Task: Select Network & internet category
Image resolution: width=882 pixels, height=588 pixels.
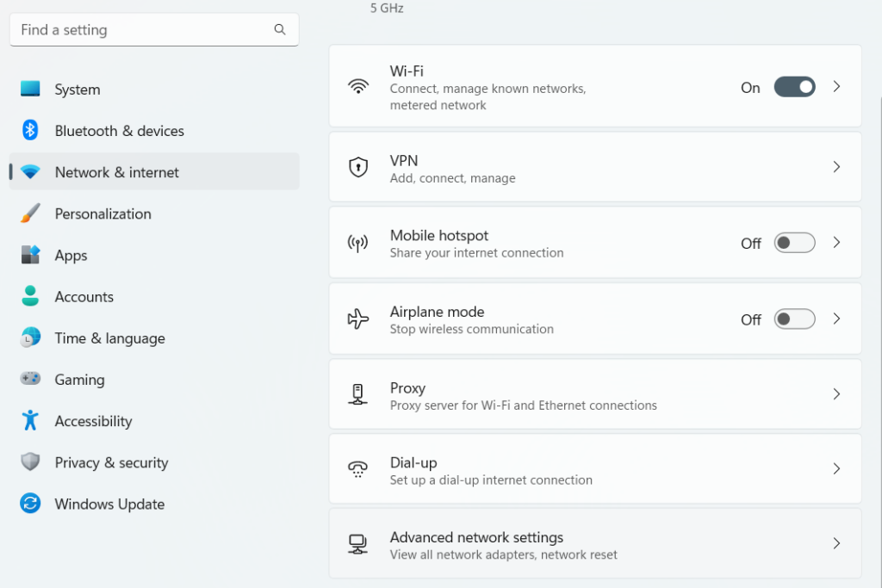Action: tap(154, 172)
